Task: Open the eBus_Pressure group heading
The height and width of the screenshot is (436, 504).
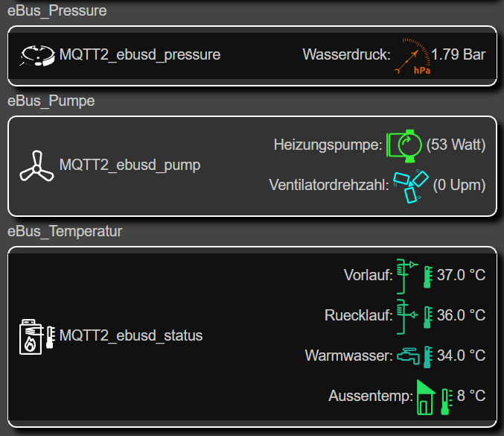Action: pyautogui.click(x=57, y=11)
